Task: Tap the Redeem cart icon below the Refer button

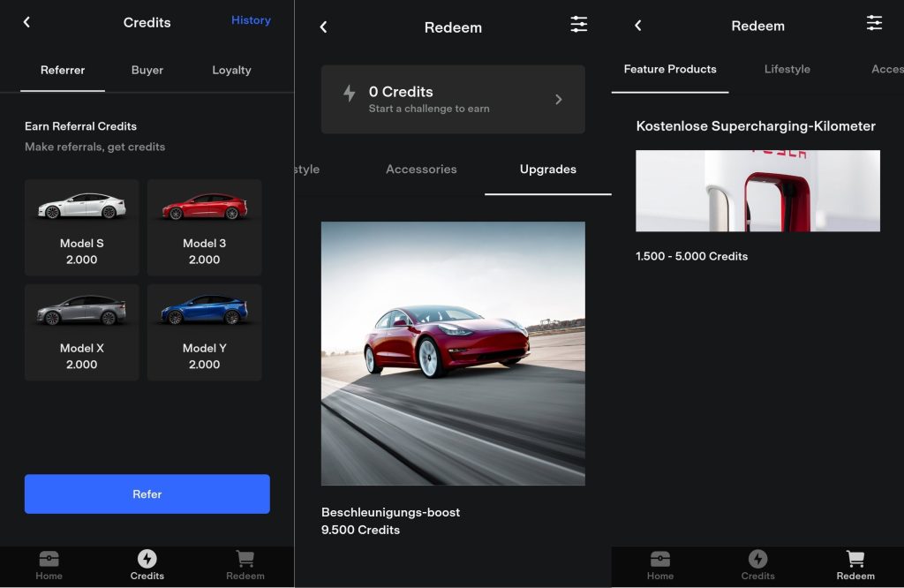Action: point(245,564)
